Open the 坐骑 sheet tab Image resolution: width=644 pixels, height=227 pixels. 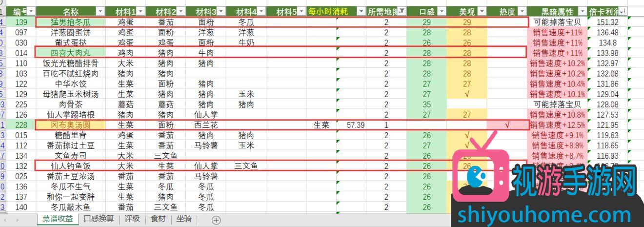[184, 219]
